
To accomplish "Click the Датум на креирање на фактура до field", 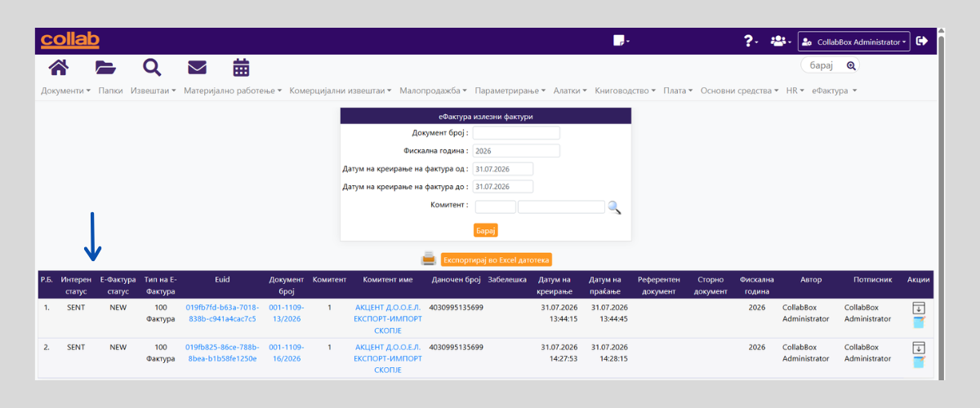I will (503, 187).
